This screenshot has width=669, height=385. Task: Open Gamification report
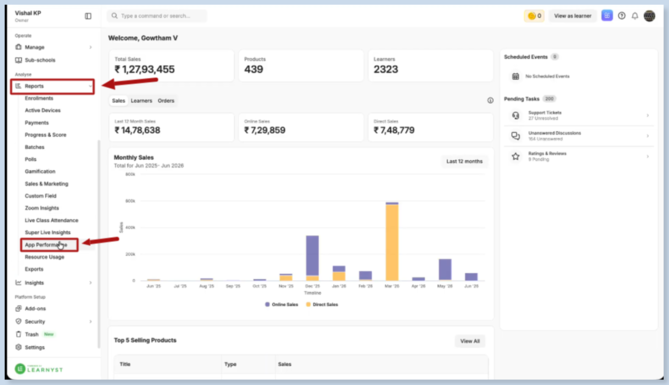pyautogui.click(x=40, y=172)
